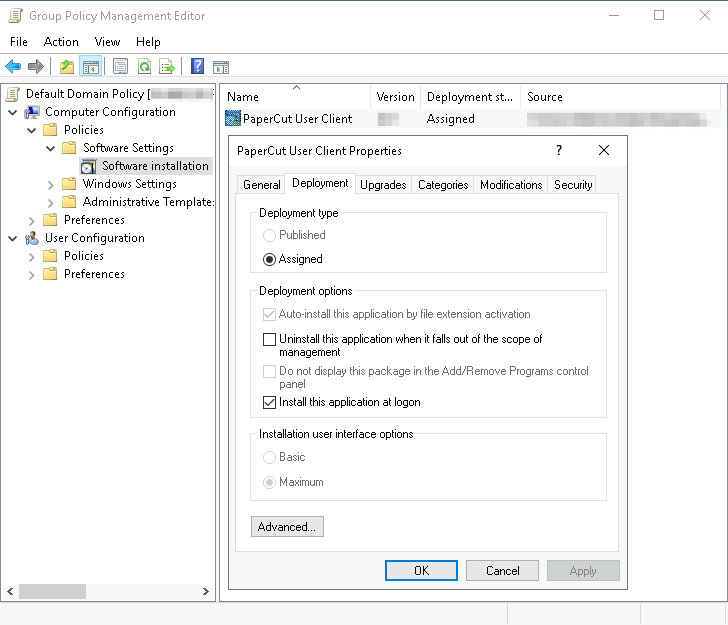Confirm with the OK button
This screenshot has height=625, width=728.
coord(421,570)
